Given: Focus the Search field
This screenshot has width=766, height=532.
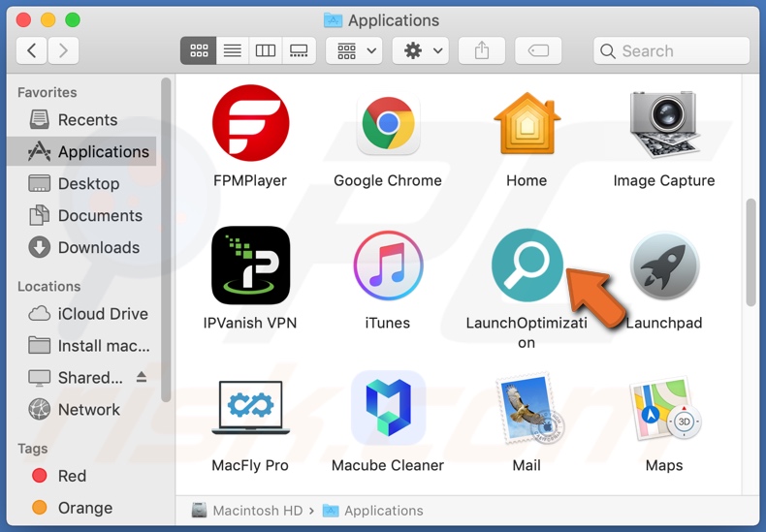Looking at the screenshot, I should point(672,50).
